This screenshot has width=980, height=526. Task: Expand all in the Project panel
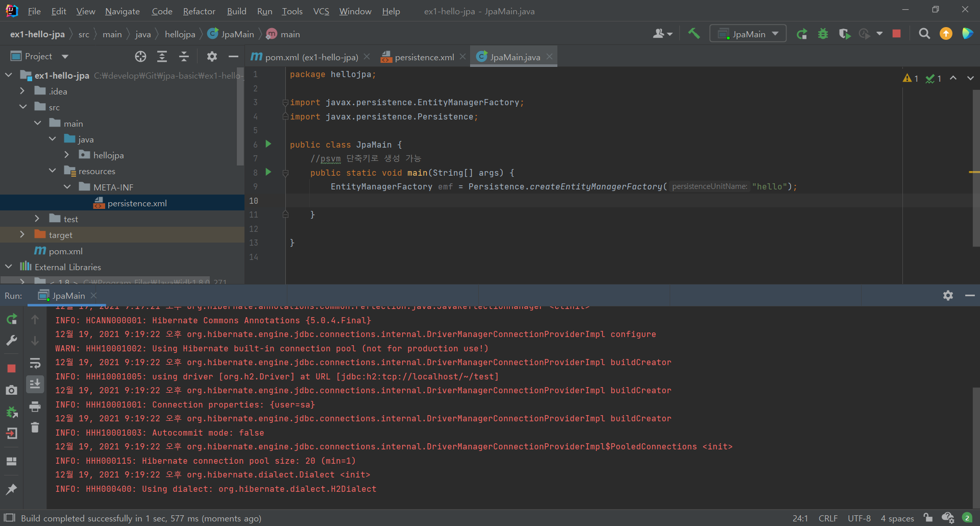(x=162, y=56)
